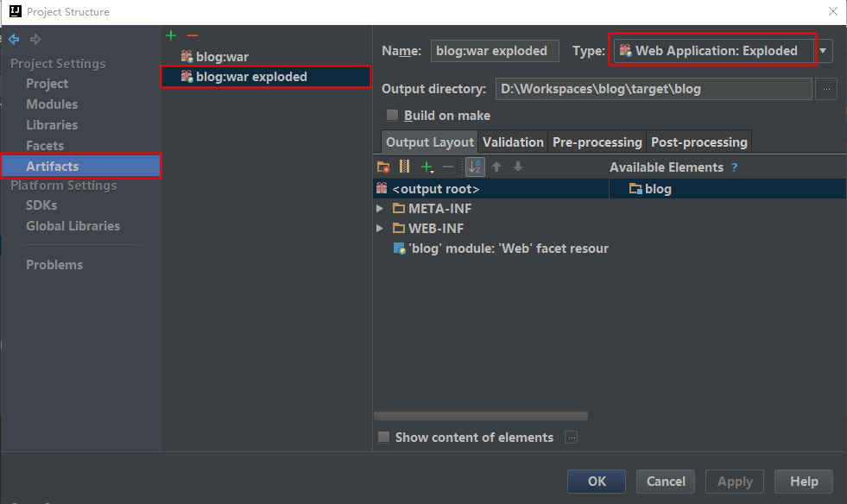Open Available Elements help question mark

[735, 167]
